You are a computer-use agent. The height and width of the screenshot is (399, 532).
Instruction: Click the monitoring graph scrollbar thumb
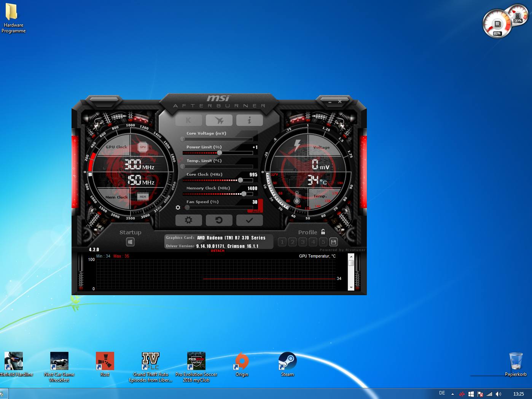coord(351,263)
